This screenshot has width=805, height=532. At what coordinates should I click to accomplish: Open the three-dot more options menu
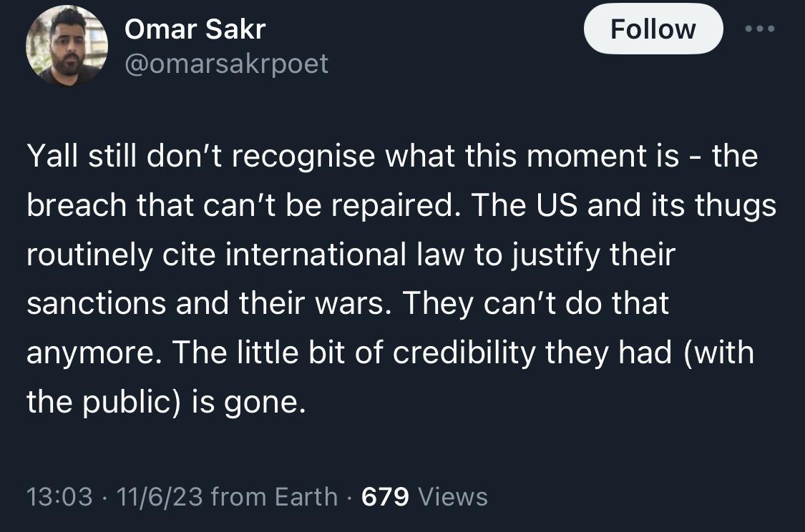pyautogui.click(x=759, y=29)
